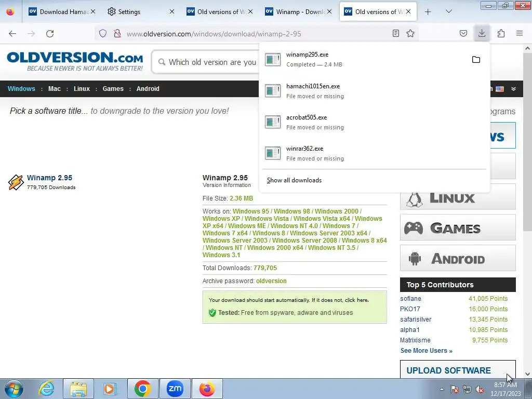Open the Extensions puzzle-piece icon
This screenshot has height=399, width=532.
point(501,34)
